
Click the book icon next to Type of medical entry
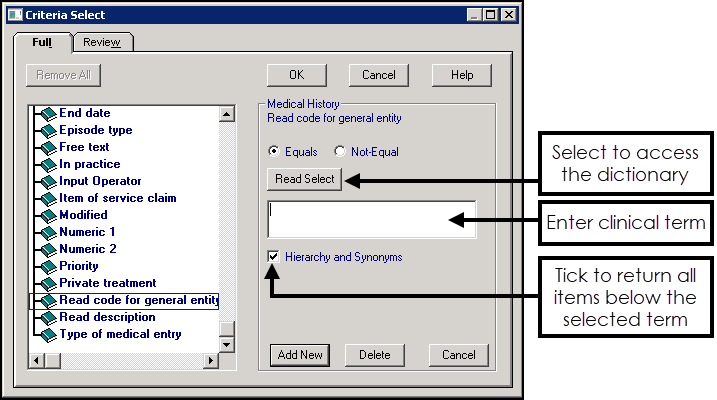(47, 335)
